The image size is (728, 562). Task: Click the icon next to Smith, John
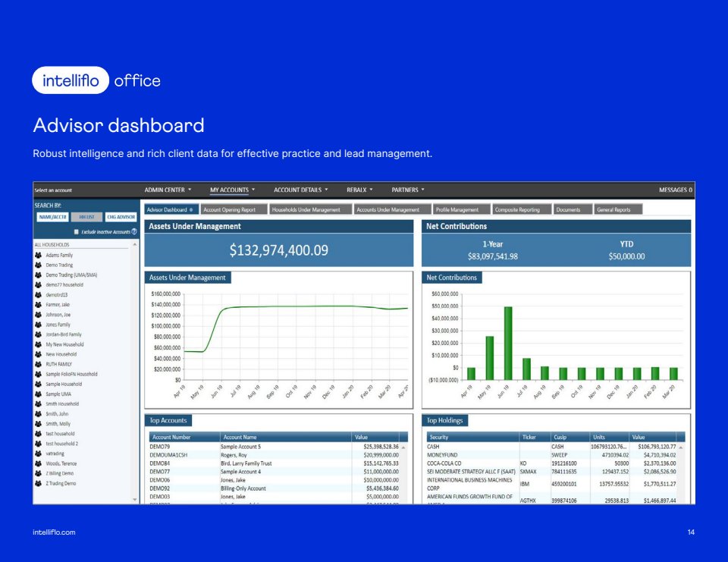[x=38, y=414]
